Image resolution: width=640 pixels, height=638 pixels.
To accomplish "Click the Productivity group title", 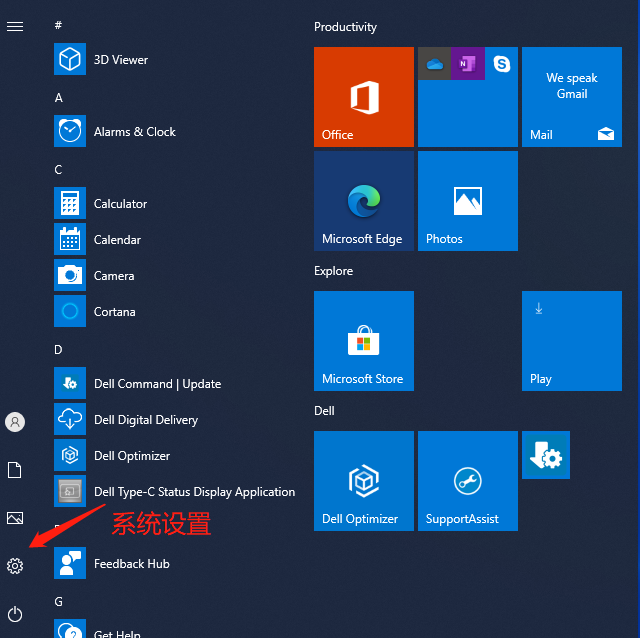I will click(345, 27).
